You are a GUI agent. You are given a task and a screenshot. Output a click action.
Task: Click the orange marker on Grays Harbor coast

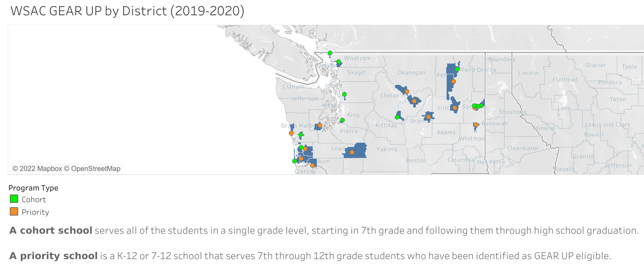(x=291, y=133)
